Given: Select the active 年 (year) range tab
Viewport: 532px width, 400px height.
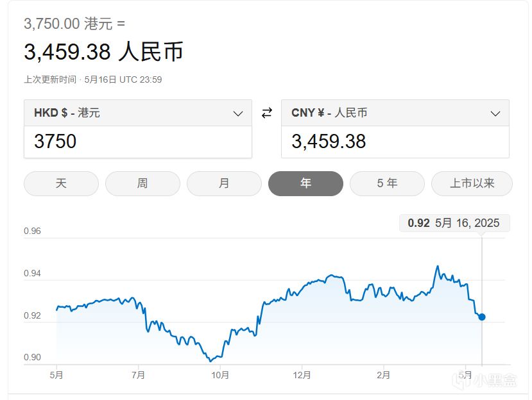Looking at the screenshot, I should click(x=305, y=183).
